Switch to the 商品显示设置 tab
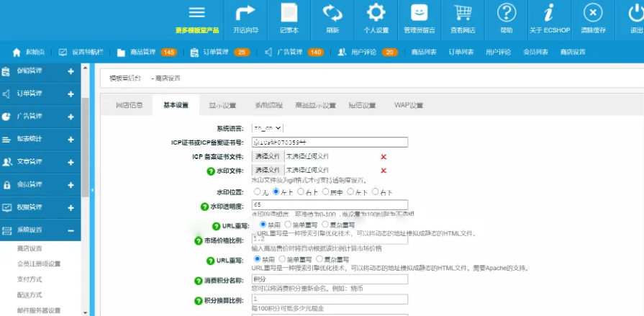 point(315,105)
